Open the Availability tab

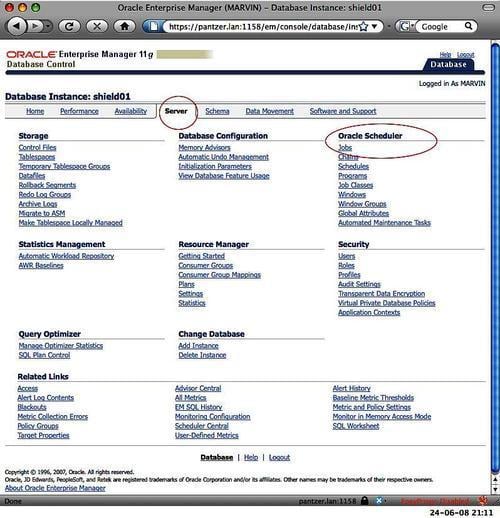coord(131,111)
